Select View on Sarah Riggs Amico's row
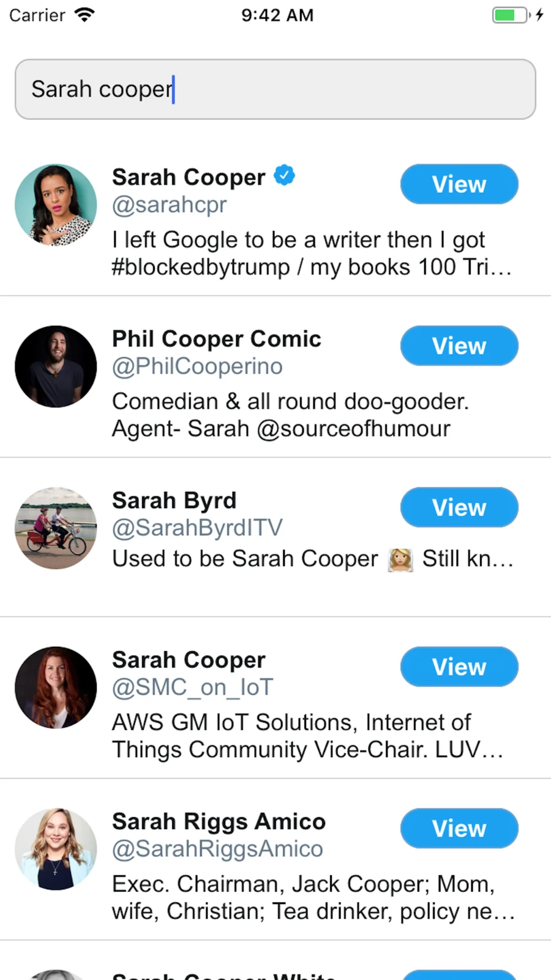The image size is (551, 980). (459, 828)
